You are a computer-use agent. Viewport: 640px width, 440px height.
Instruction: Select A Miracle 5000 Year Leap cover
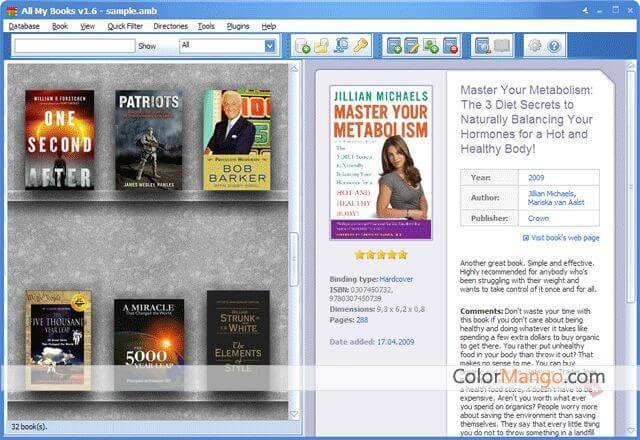149,345
